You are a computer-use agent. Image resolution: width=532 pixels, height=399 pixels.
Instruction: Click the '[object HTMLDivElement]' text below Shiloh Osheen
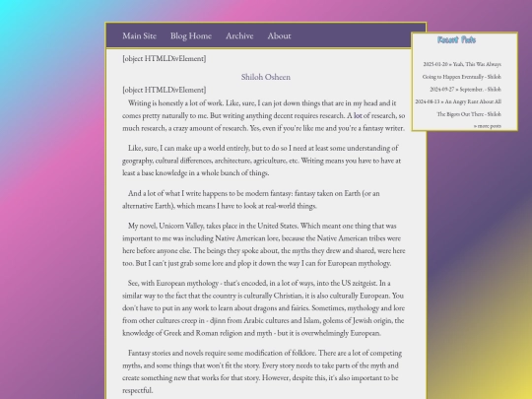click(x=165, y=90)
